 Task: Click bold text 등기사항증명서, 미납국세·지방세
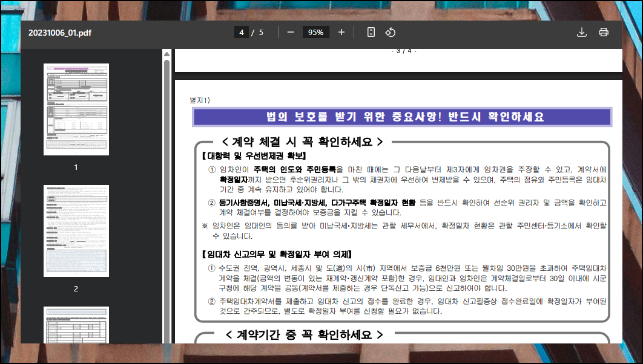(272, 203)
